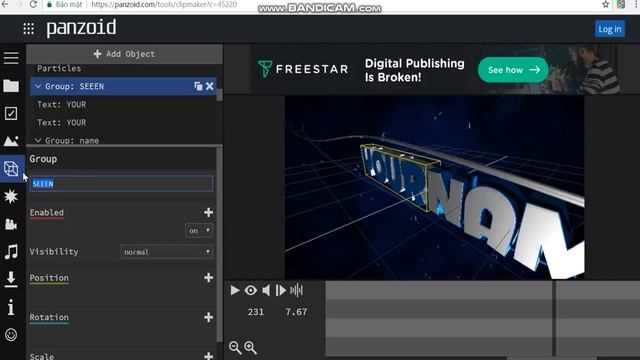Click the properties panel scrollbar
The image size is (640, 360).
click(220, 245)
